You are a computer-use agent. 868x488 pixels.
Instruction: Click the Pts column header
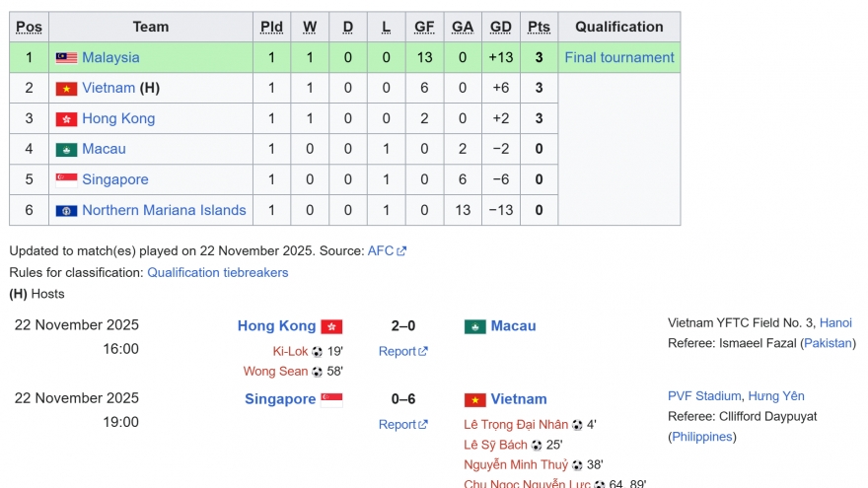(539, 27)
